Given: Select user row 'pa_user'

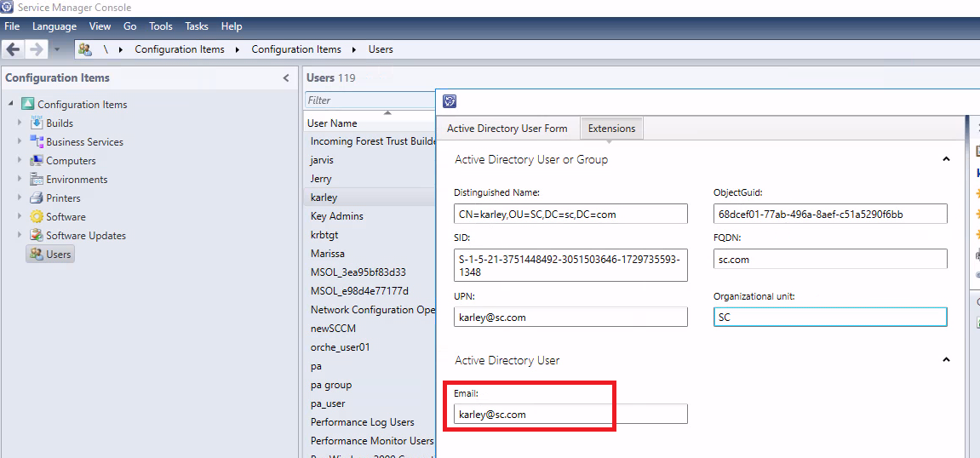Looking at the screenshot, I should coord(370,404).
